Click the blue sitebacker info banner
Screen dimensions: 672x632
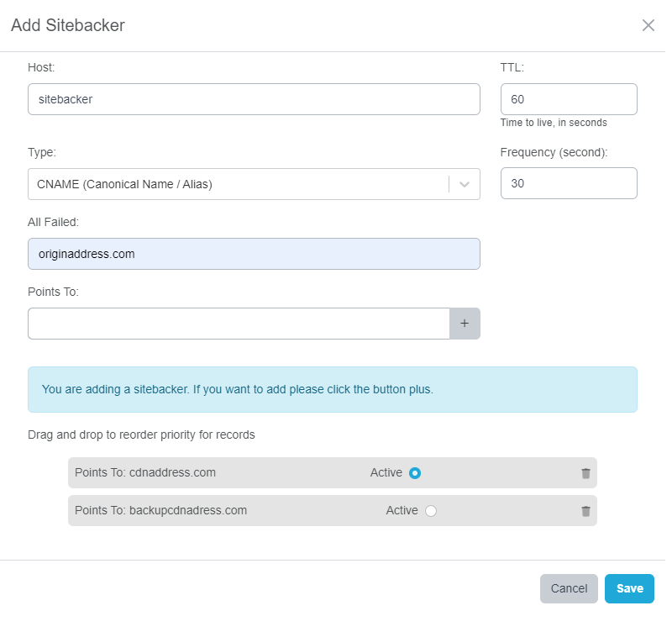tap(332, 390)
